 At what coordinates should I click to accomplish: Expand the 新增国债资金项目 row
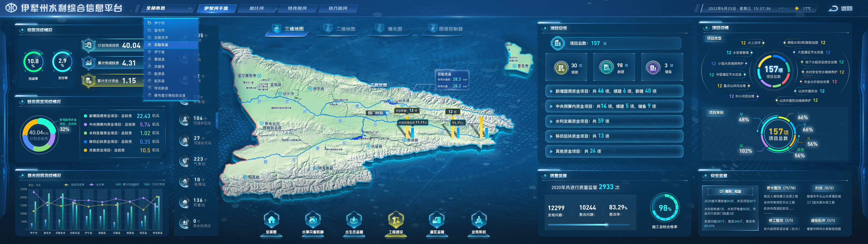click(614, 91)
